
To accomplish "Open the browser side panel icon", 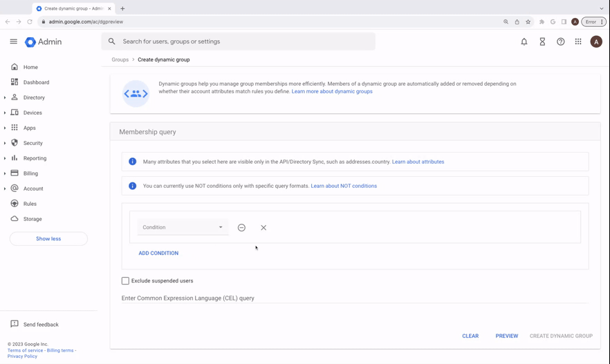I will 564,21.
